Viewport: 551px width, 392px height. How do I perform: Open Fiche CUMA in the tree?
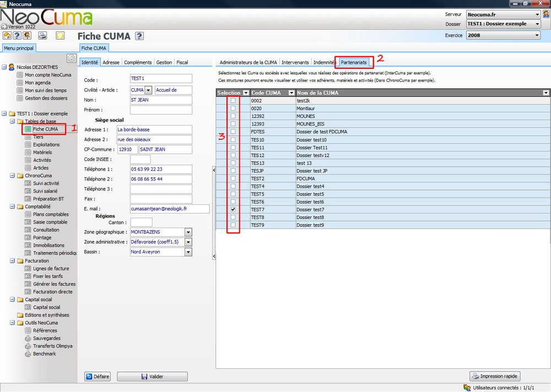tap(45, 129)
